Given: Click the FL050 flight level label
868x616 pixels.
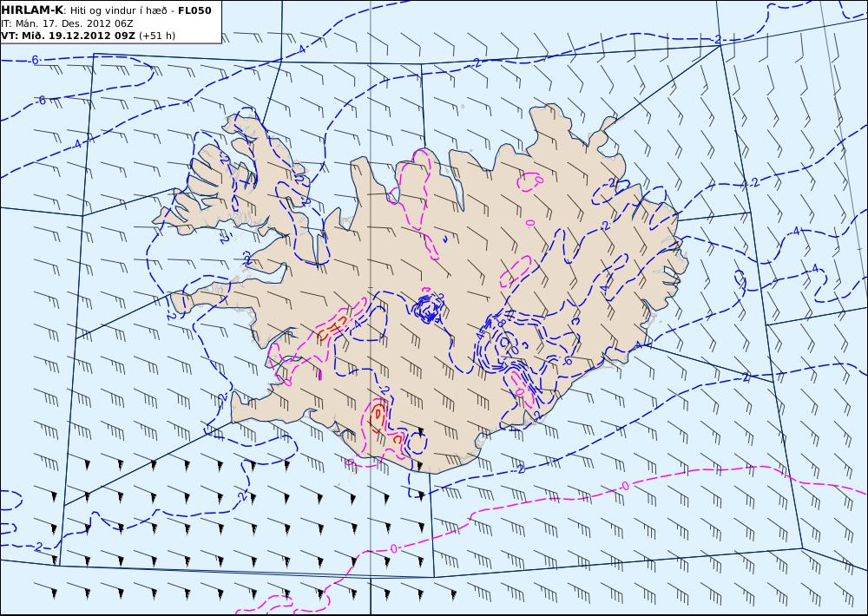Looking at the screenshot, I should 194,10.
